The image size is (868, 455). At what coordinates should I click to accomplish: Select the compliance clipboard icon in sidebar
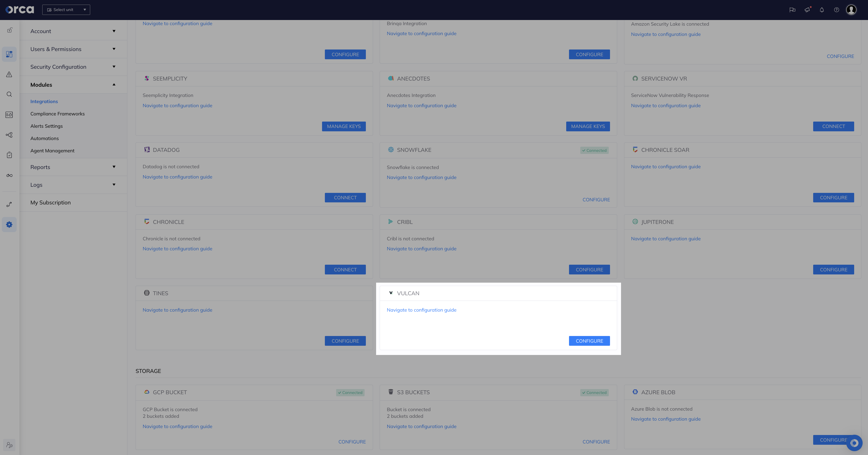coord(9,155)
